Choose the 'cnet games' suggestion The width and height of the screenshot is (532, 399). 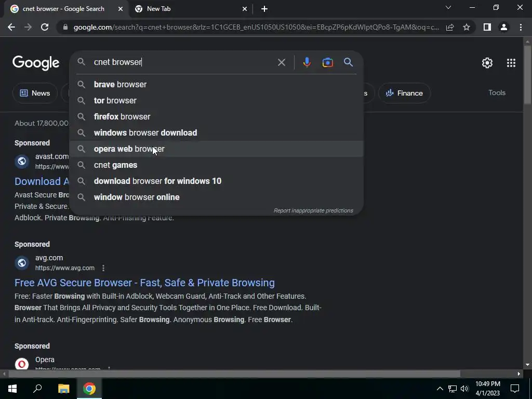[x=217, y=165]
